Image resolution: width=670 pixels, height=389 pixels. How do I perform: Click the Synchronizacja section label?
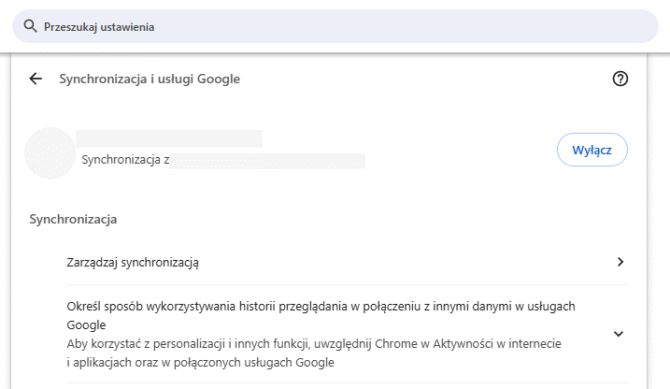click(73, 219)
